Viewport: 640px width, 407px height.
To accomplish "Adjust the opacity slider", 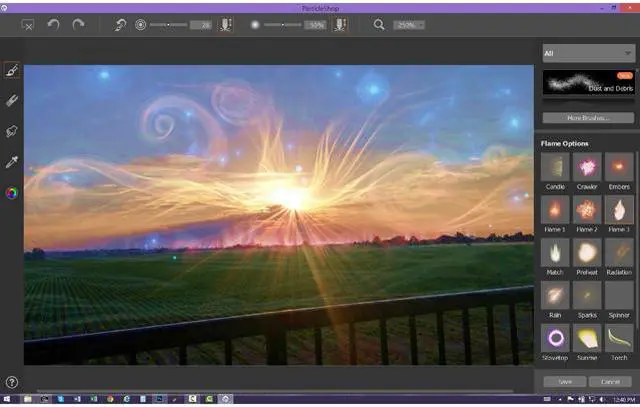I will coord(282,25).
